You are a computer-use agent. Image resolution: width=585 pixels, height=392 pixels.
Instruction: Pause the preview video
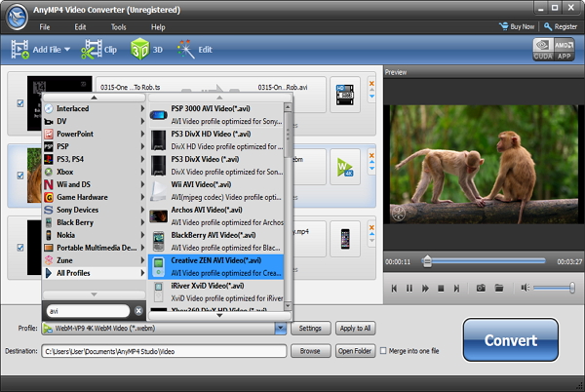[409, 288]
